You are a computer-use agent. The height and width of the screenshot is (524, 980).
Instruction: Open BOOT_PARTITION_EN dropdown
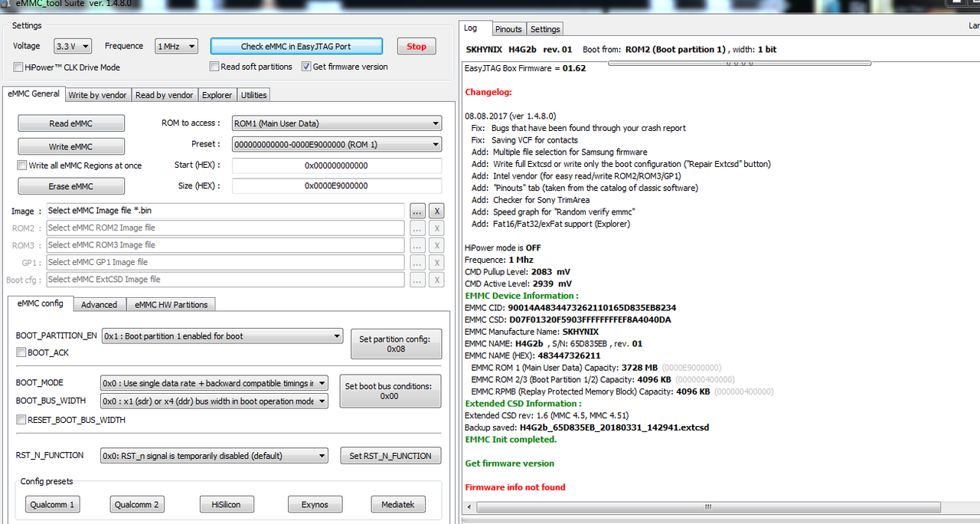pyautogui.click(x=222, y=336)
